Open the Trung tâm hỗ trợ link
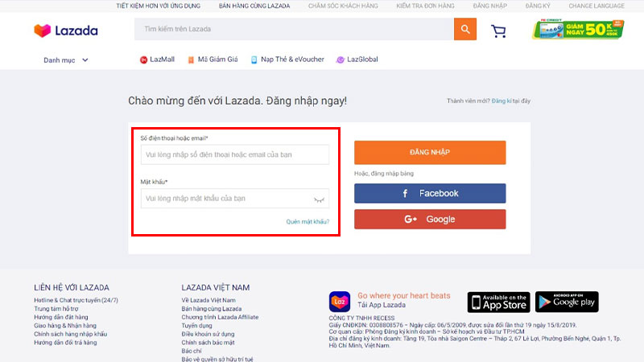 click(x=56, y=309)
